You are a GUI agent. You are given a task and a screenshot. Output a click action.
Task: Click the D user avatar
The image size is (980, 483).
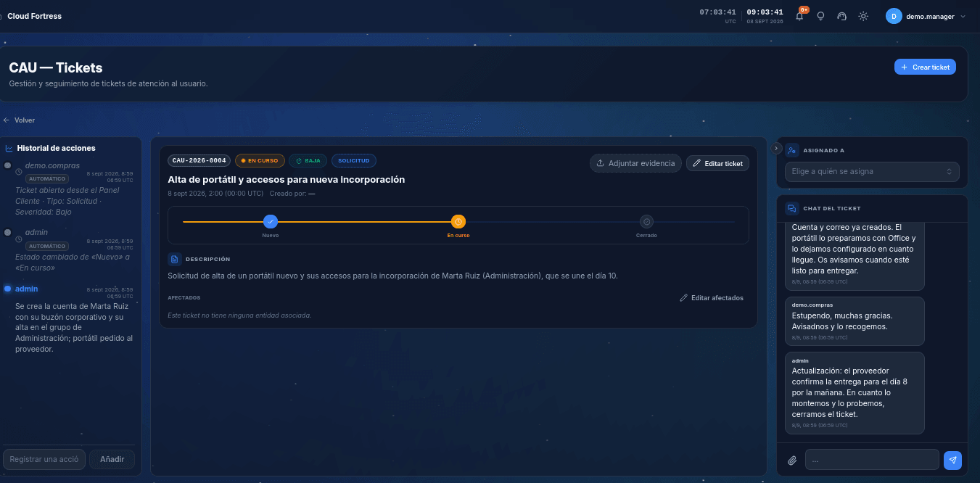click(x=894, y=16)
